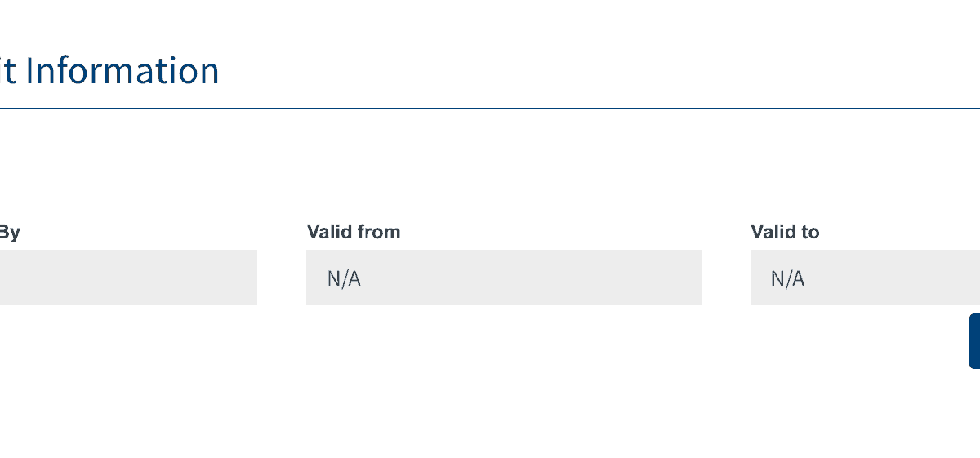Click N/A text in Valid to box
980x458 pixels.
787,278
